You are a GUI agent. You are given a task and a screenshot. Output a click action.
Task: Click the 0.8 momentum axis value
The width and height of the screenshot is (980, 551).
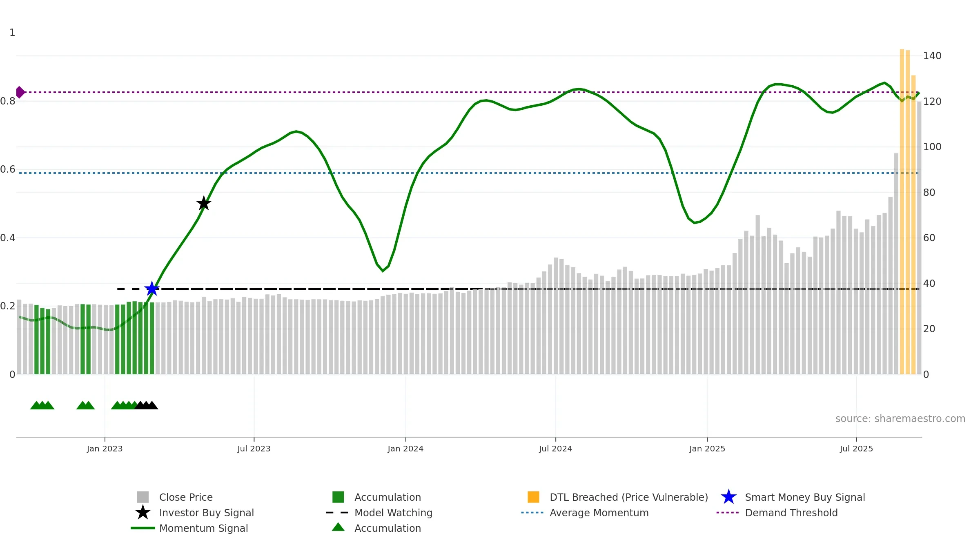click(8, 101)
